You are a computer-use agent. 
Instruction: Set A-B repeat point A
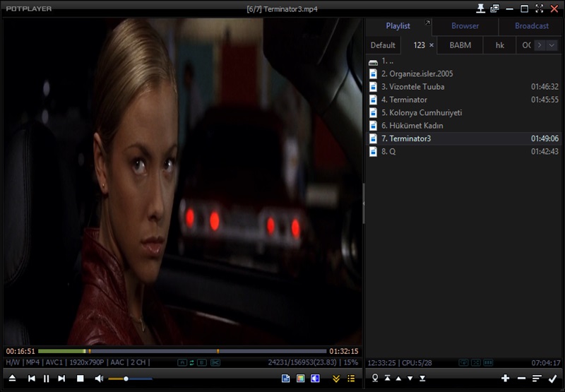coord(182,362)
